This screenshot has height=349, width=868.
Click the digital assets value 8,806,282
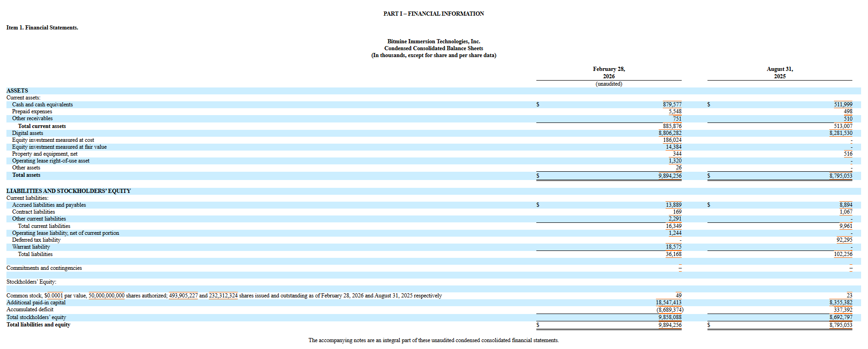[x=670, y=133]
